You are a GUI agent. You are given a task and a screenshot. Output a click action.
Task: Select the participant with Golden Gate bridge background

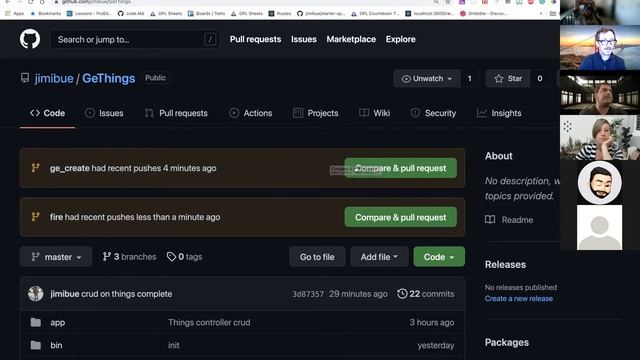pyautogui.click(x=600, y=47)
